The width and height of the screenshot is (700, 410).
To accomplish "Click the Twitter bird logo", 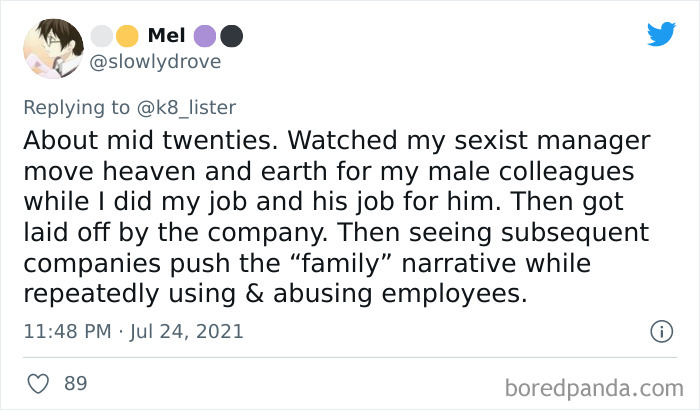I will (x=661, y=35).
